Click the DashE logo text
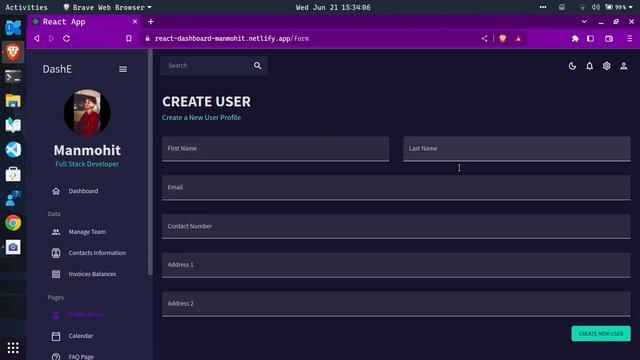640x360 pixels. (57, 69)
